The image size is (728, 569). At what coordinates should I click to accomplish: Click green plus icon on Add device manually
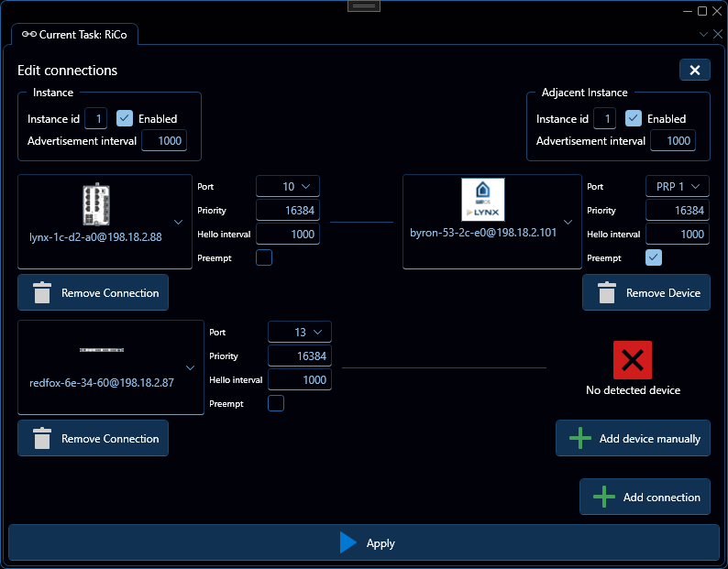tap(580, 439)
